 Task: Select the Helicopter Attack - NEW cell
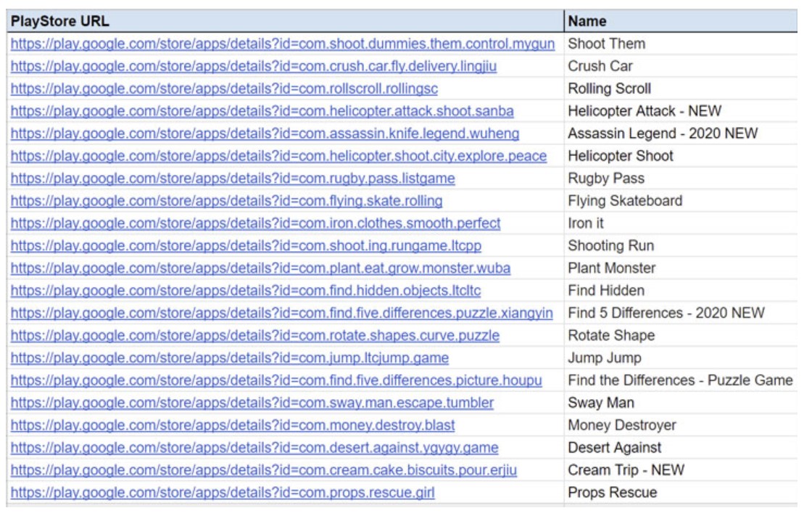tap(681, 111)
